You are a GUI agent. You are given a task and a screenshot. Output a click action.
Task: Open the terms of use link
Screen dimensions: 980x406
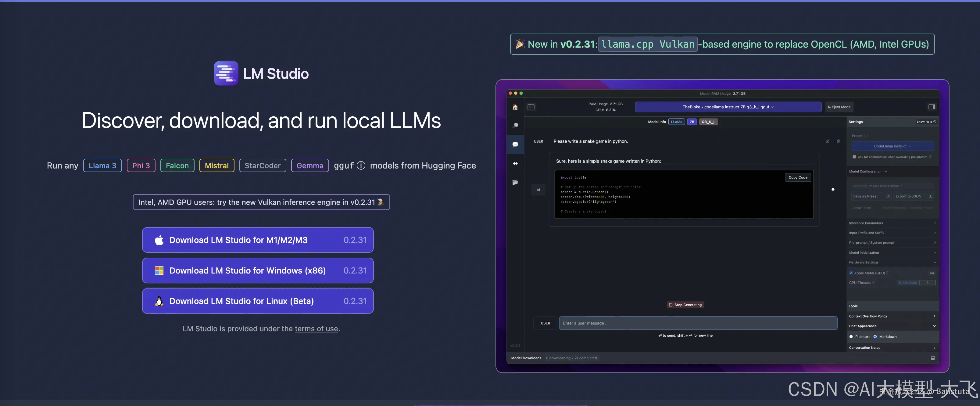click(316, 329)
